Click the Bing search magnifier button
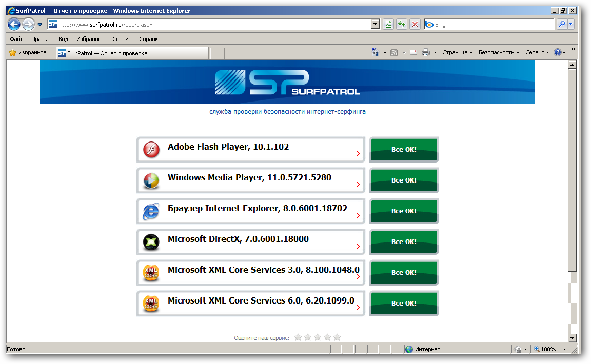This screenshot has width=591, height=364. [x=562, y=24]
